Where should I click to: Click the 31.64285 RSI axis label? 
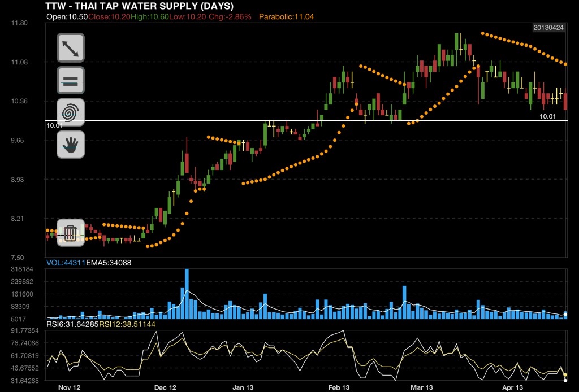click(x=24, y=381)
